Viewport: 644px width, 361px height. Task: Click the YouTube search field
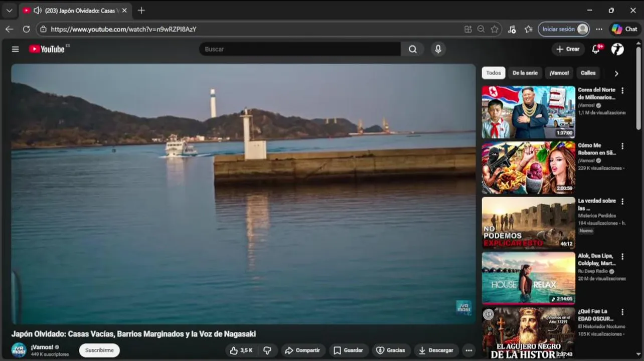click(x=300, y=49)
